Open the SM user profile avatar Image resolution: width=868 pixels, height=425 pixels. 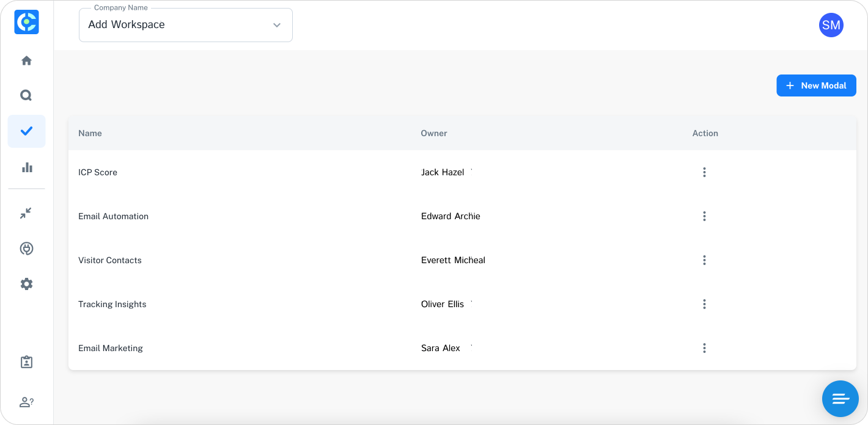[x=831, y=25]
